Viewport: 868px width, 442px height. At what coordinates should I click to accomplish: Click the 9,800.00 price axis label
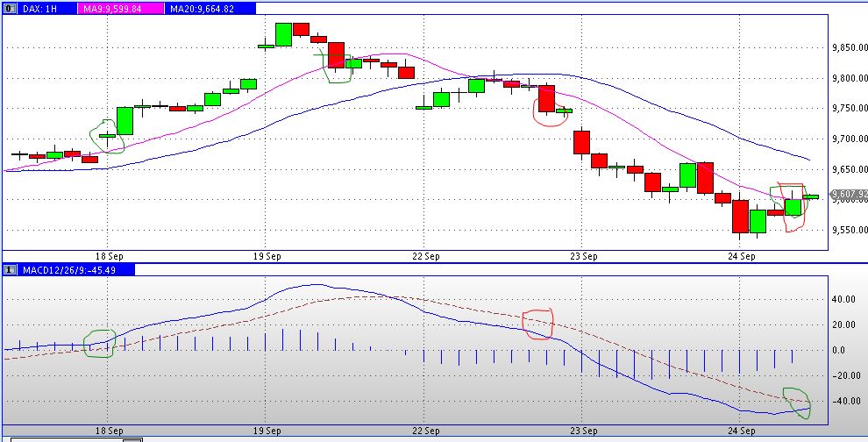[x=850, y=79]
